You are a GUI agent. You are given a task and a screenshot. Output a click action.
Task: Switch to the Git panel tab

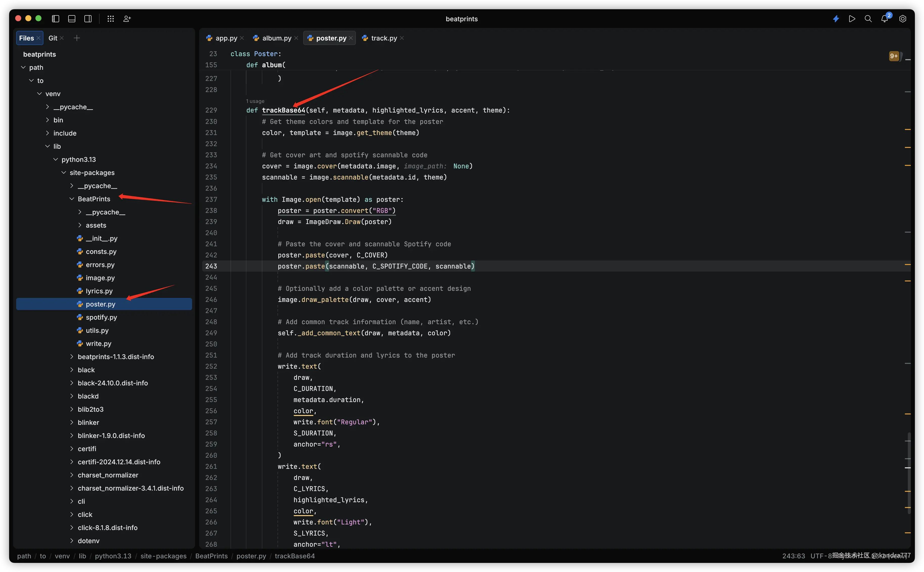53,38
